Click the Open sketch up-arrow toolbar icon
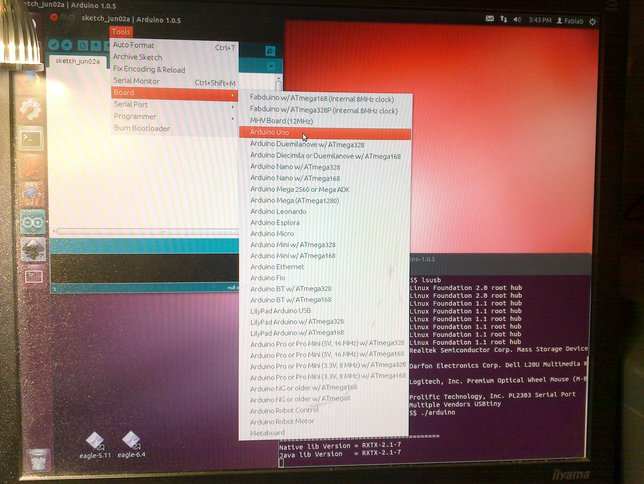The width and height of the screenshot is (644, 484). tap(95, 45)
